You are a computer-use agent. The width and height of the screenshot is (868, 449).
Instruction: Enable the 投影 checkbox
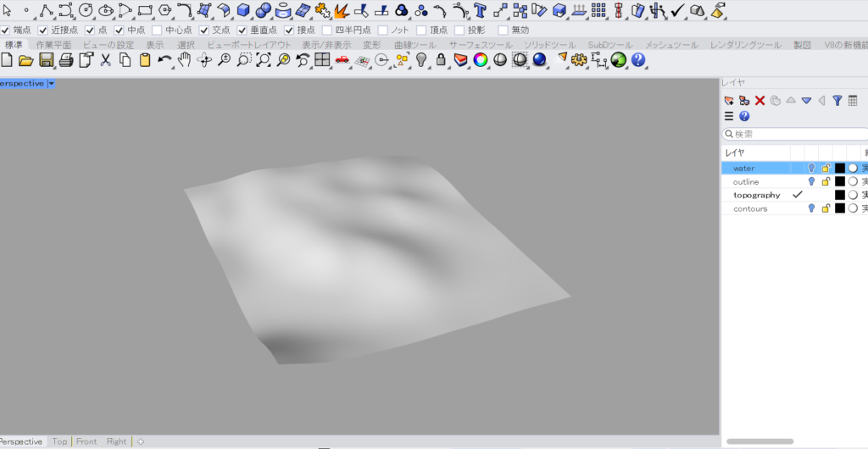(459, 30)
